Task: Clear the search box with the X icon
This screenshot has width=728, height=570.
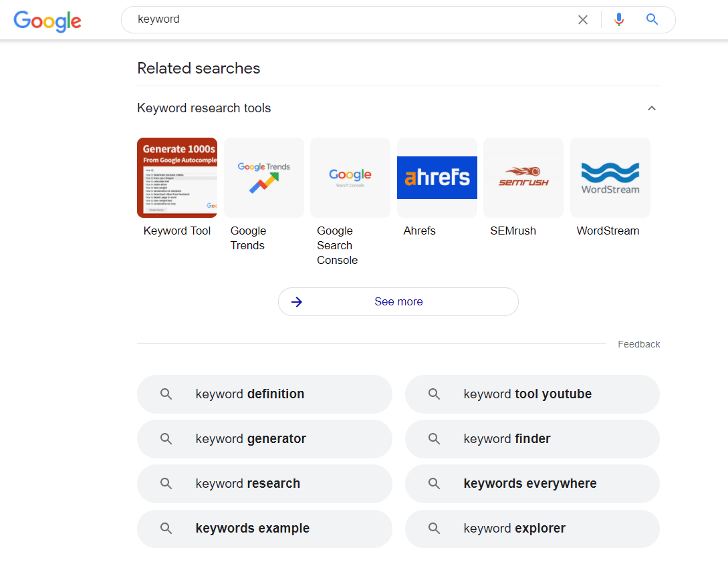Action: pos(583,19)
